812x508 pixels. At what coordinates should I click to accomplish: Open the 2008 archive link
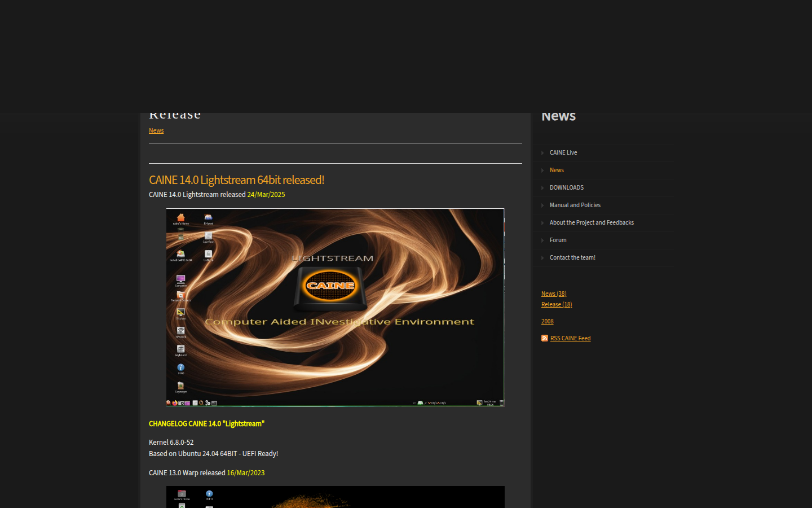(548, 321)
